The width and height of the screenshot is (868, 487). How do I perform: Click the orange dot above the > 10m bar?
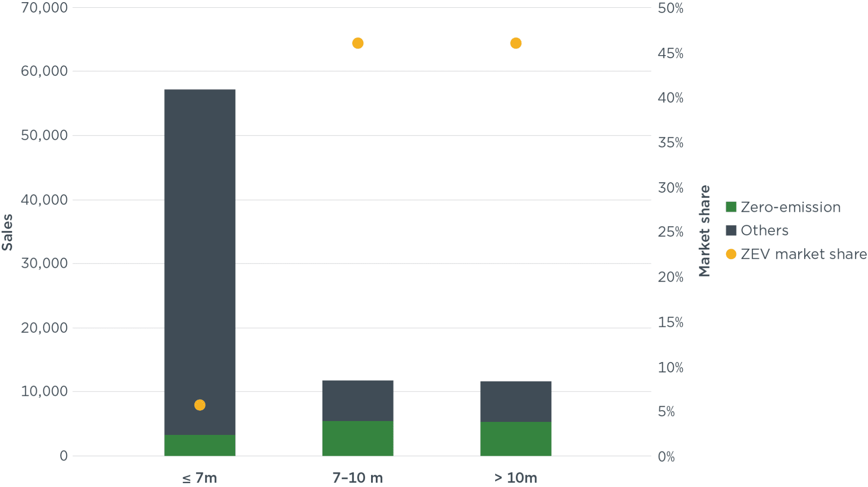click(x=516, y=43)
